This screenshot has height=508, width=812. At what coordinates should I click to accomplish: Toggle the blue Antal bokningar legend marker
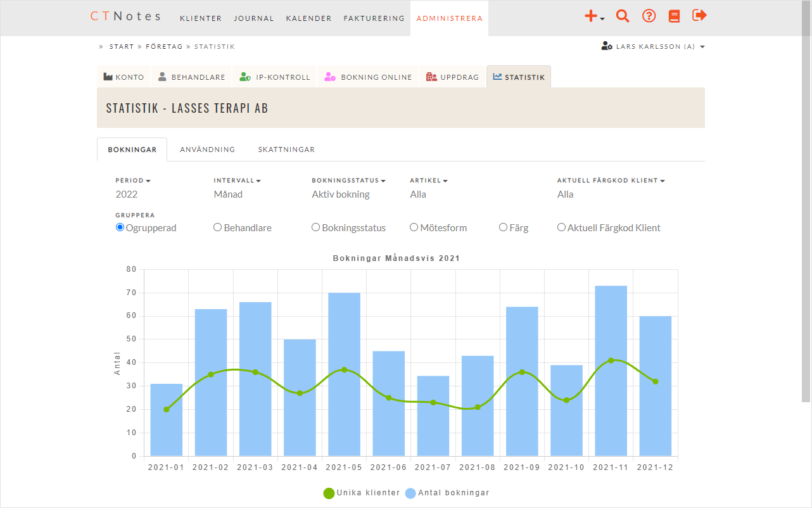click(x=410, y=493)
